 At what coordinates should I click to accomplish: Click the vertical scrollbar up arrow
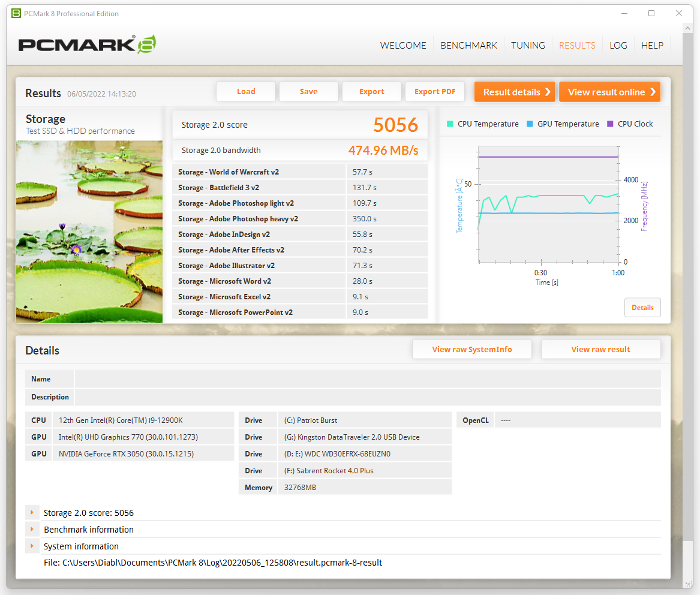click(687, 28)
